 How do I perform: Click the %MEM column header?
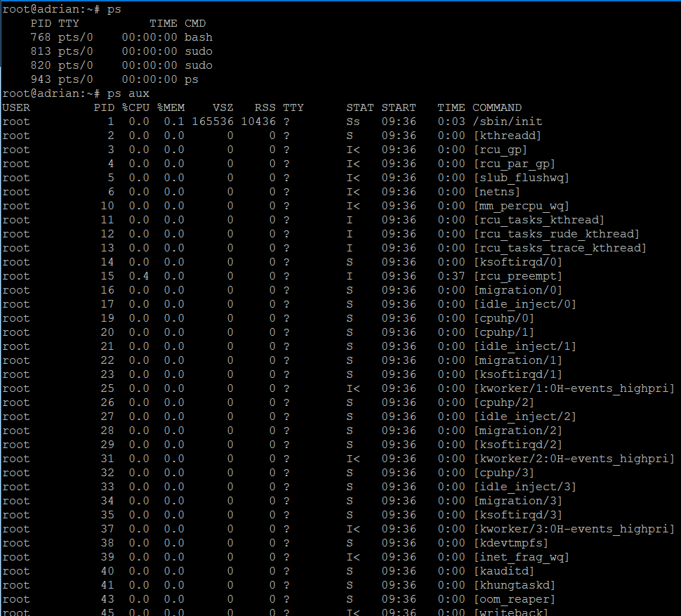coord(170,107)
